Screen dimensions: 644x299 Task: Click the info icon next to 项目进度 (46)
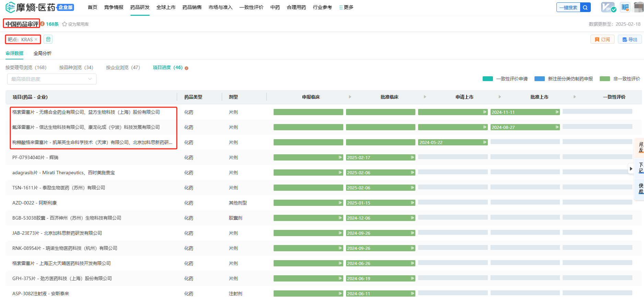click(x=186, y=68)
